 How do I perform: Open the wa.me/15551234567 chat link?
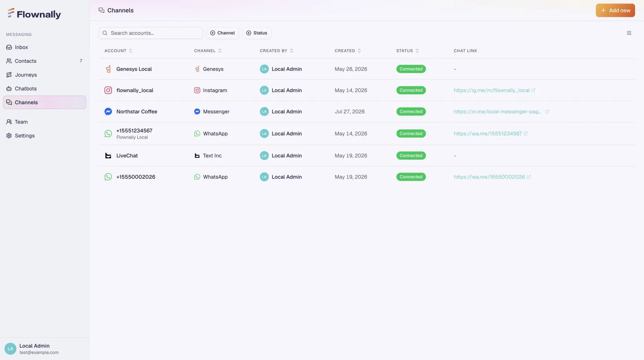tap(487, 134)
